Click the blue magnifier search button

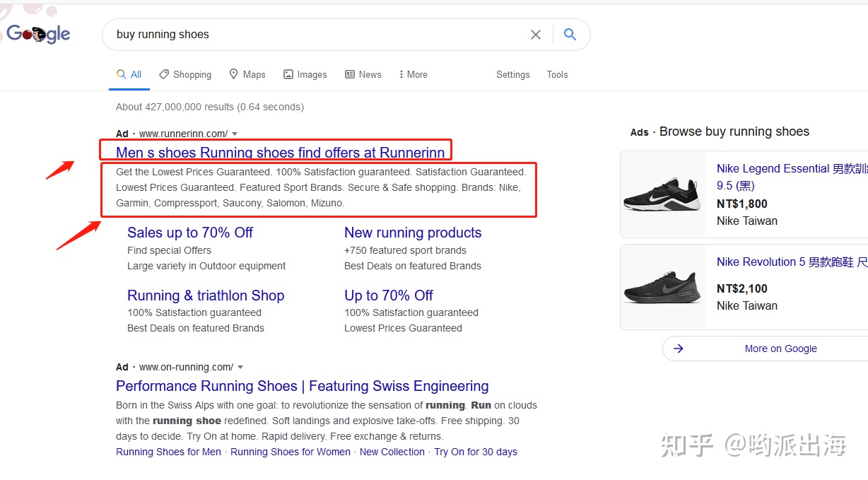pyautogui.click(x=570, y=35)
